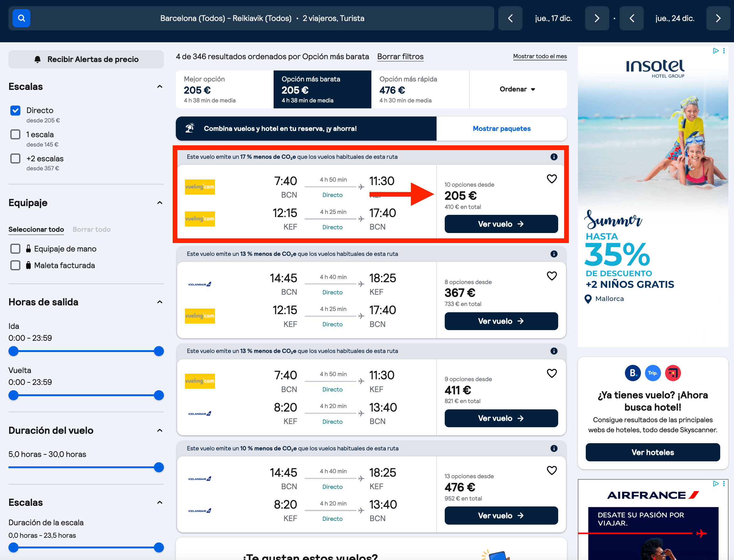Click the Borrar filtros link
Image resolution: width=734 pixels, height=560 pixels.
pos(400,57)
